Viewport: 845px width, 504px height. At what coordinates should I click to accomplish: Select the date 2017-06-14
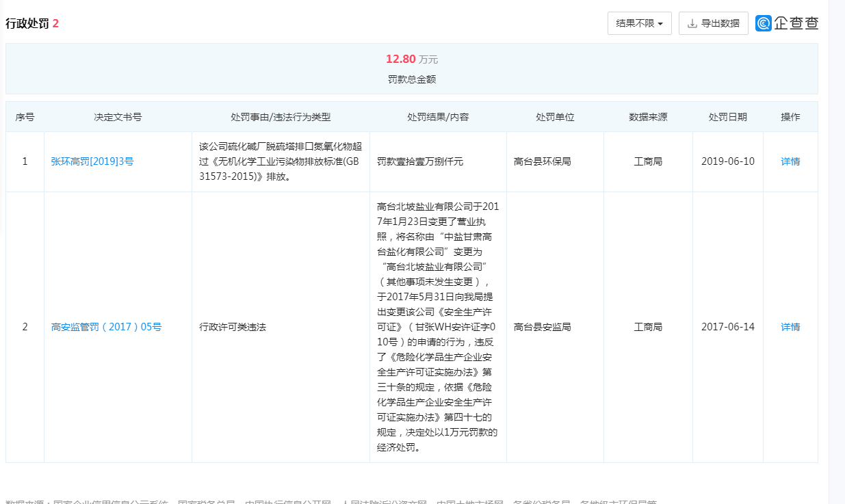click(728, 327)
